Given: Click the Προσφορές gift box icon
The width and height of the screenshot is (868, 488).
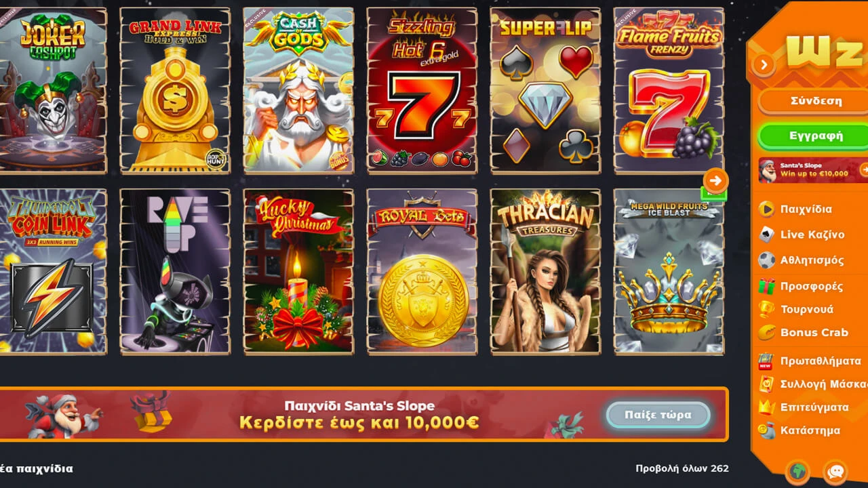Looking at the screenshot, I should pos(766,286).
